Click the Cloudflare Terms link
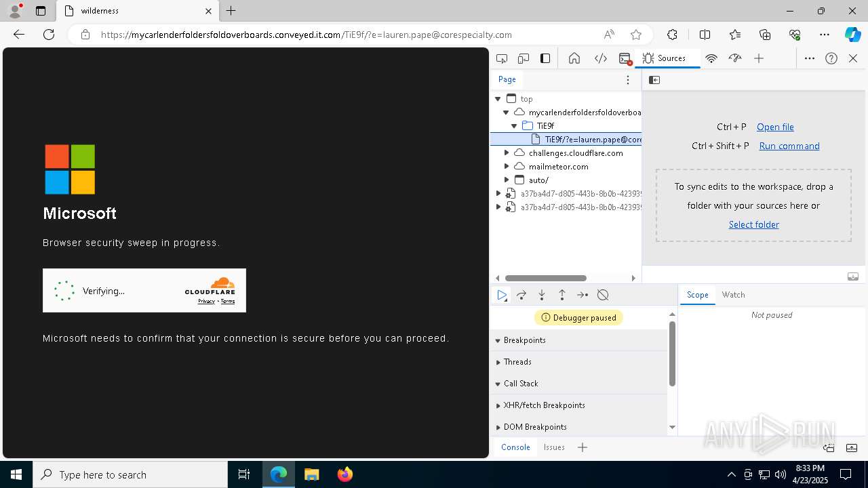 coord(228,302)
